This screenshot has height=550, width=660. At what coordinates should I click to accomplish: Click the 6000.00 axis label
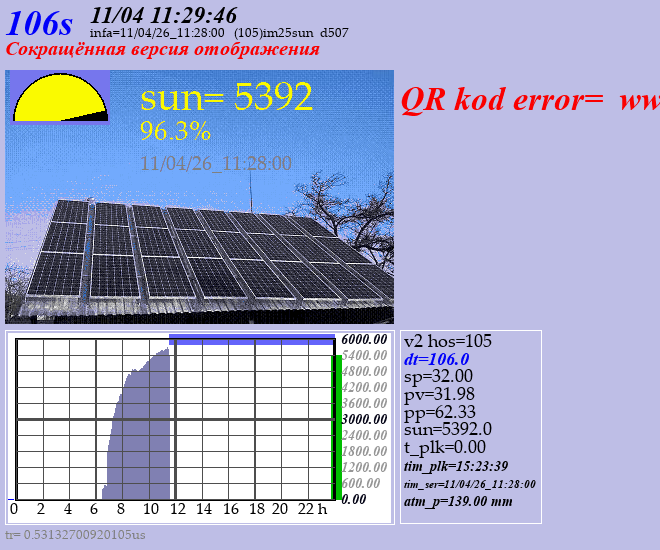363,339
